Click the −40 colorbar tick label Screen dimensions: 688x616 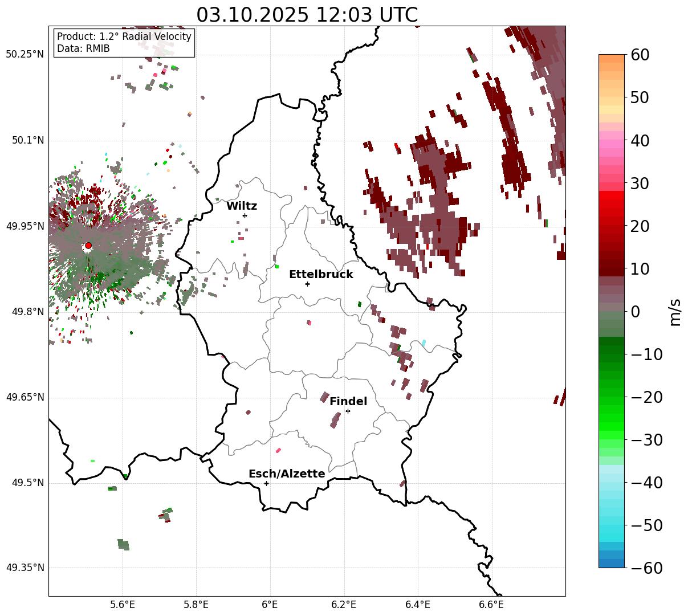[x=647, y=483]
